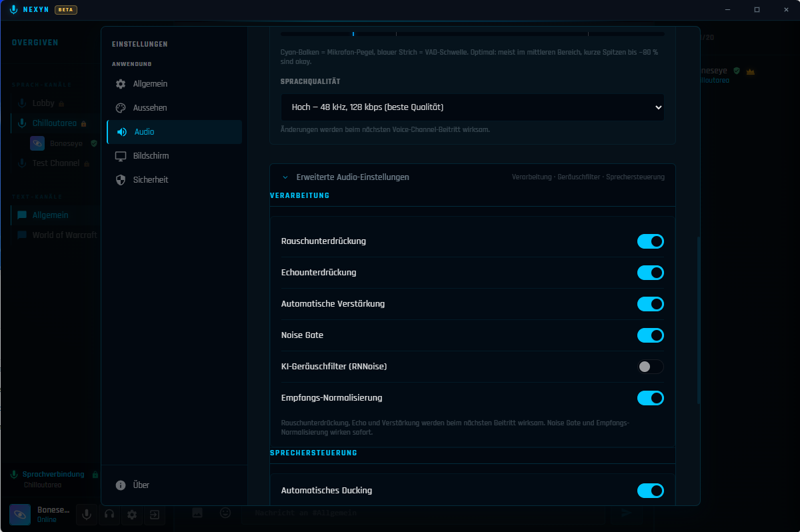
Task: Click the microphone mute icon in user bar
Action: [86, 515]
